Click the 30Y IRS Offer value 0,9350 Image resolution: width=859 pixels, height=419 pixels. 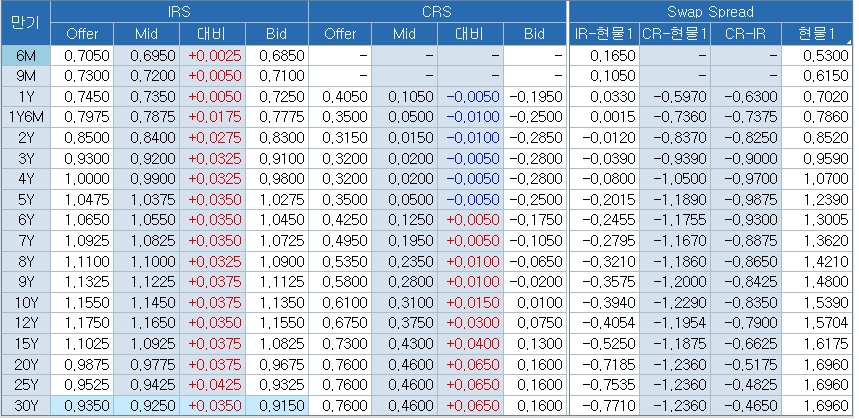point(83,406)
